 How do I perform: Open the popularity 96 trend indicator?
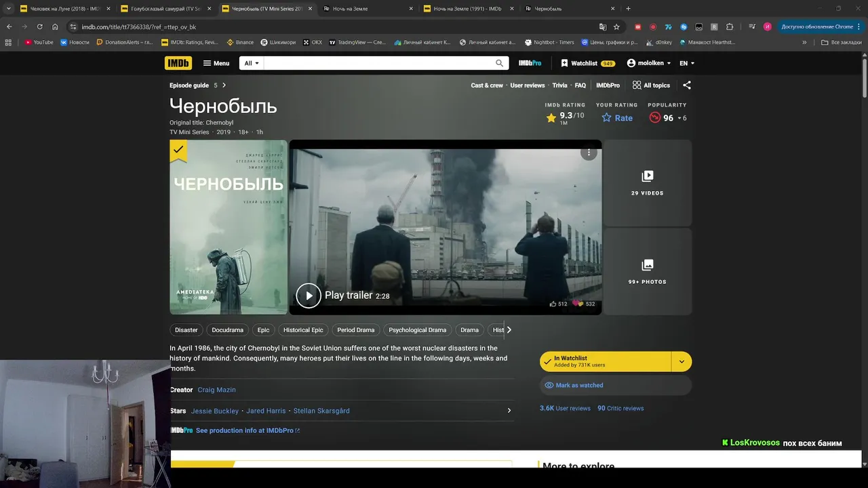tap(668, 118)
